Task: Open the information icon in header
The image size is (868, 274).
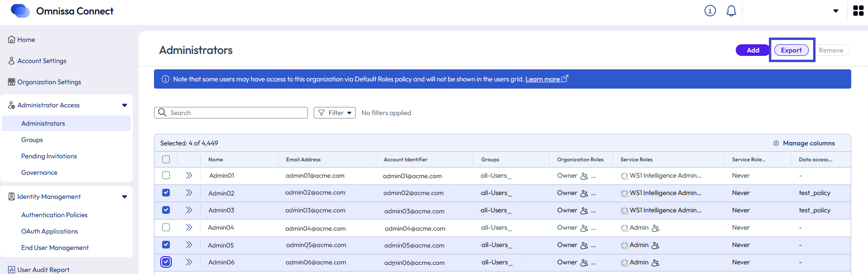Action: coord(710,11)
